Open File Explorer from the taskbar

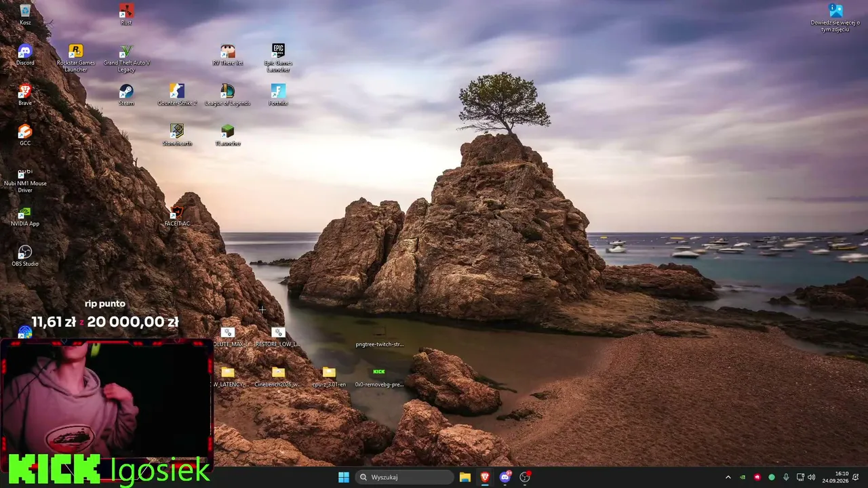point(465,477)
